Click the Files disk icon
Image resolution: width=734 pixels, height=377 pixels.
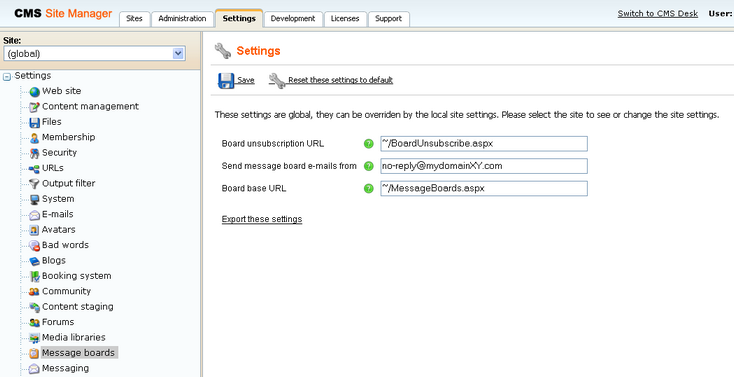(x=35, y=123)
